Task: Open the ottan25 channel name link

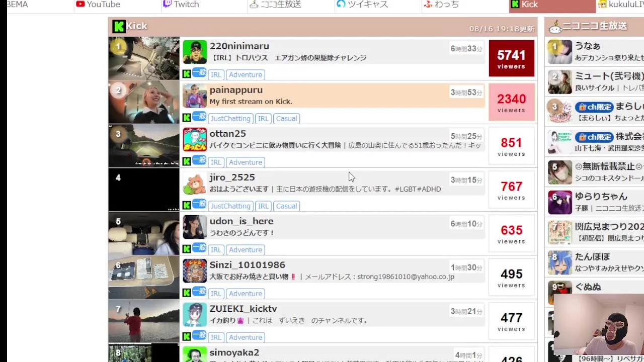Action: click(228, 134)
